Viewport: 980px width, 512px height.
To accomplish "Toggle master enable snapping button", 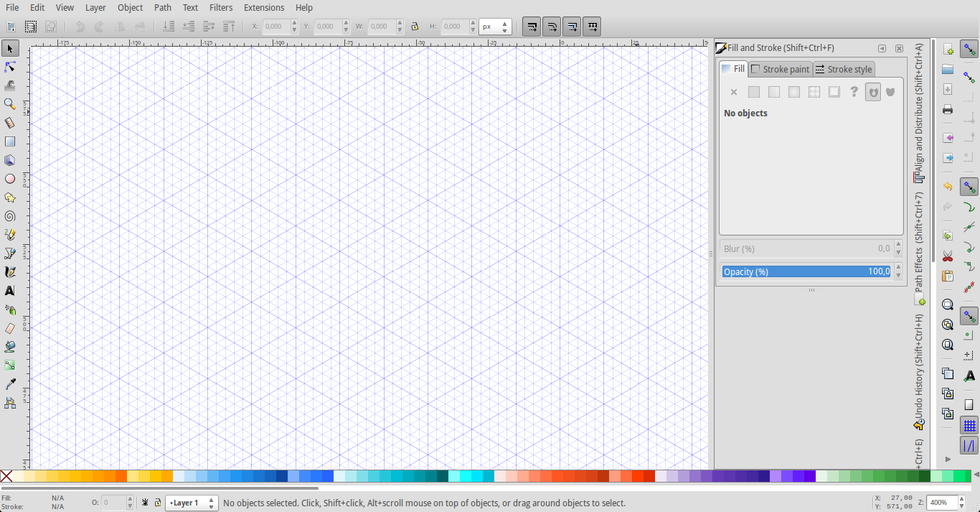I will [969, 50].
